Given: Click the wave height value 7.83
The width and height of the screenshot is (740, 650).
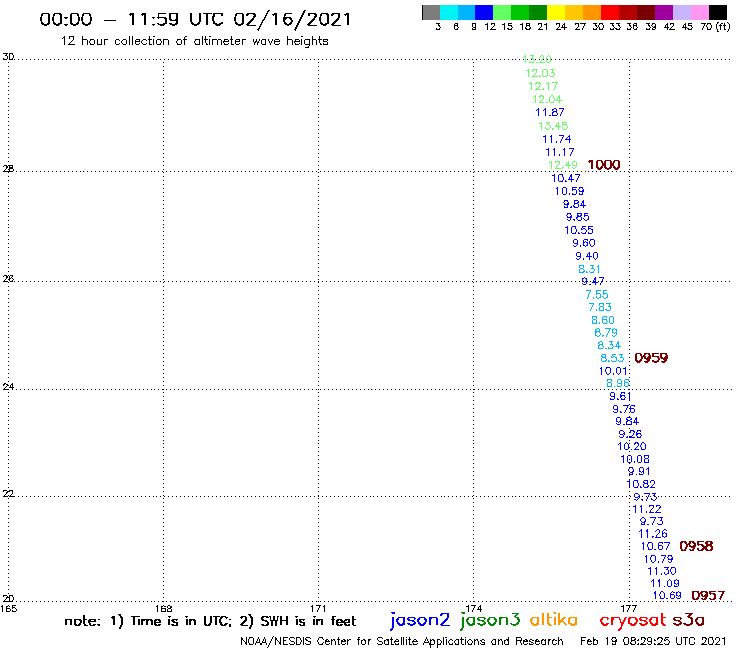Looking at the screenshot, I should click(x=600, y=307).
